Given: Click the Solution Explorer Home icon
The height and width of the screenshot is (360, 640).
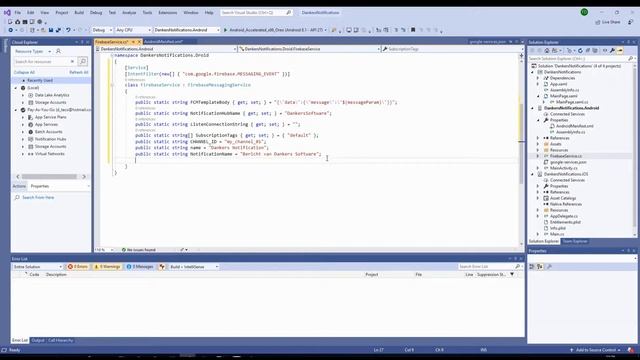Looking at the screenshot, I should pos(547,51).
